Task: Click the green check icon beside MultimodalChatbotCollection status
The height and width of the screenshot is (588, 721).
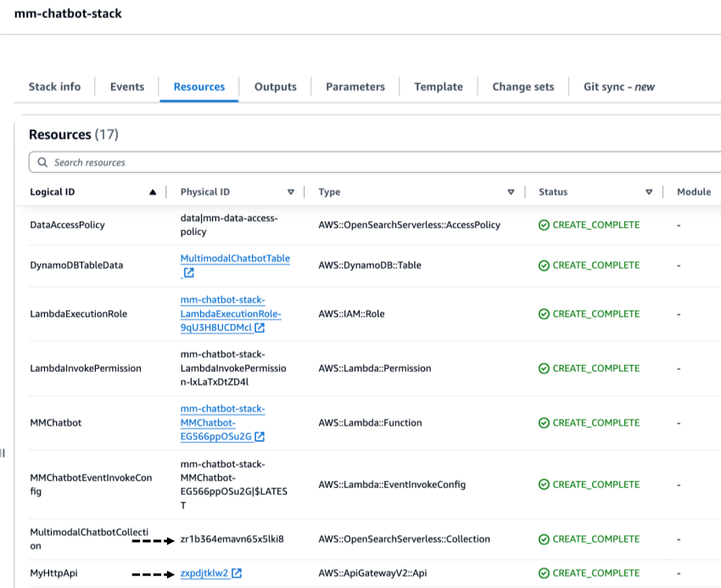Action: [x=543, y=538]
